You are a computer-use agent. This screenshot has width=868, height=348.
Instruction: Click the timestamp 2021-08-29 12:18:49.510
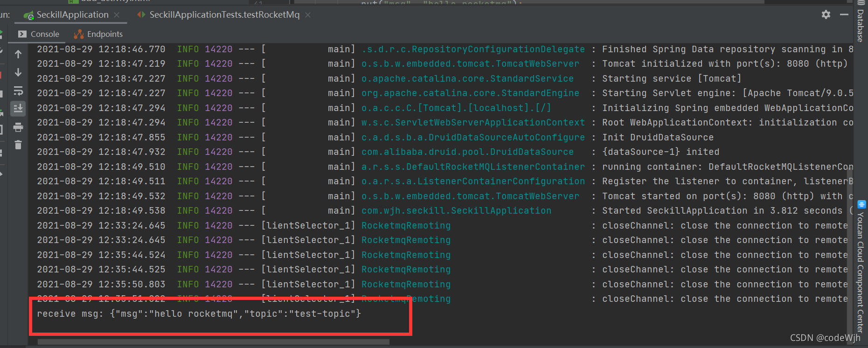click(x=101, y=167)
